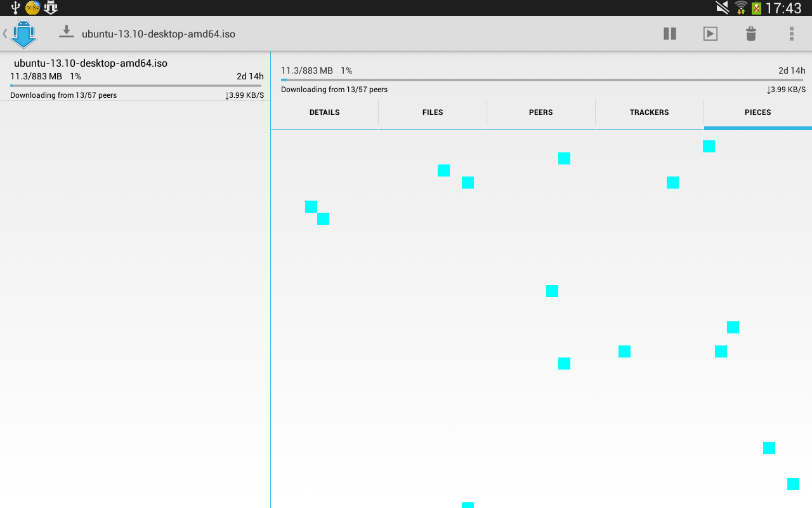Open the Peers tab
Screen dimensions: 812x508
point(541,112)
